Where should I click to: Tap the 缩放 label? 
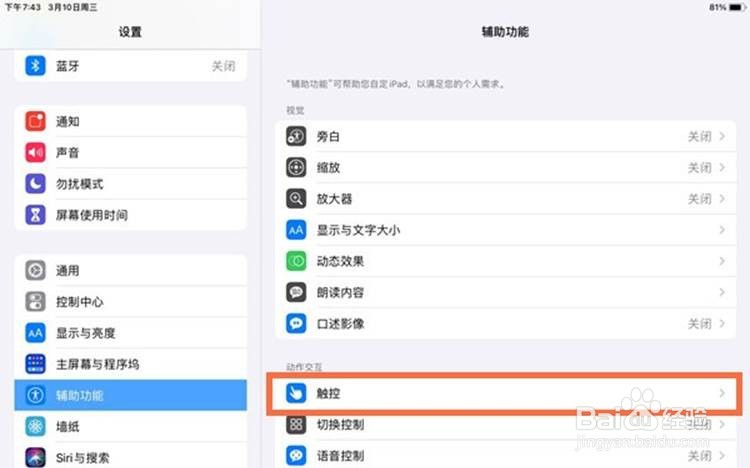tap(328, 168)
